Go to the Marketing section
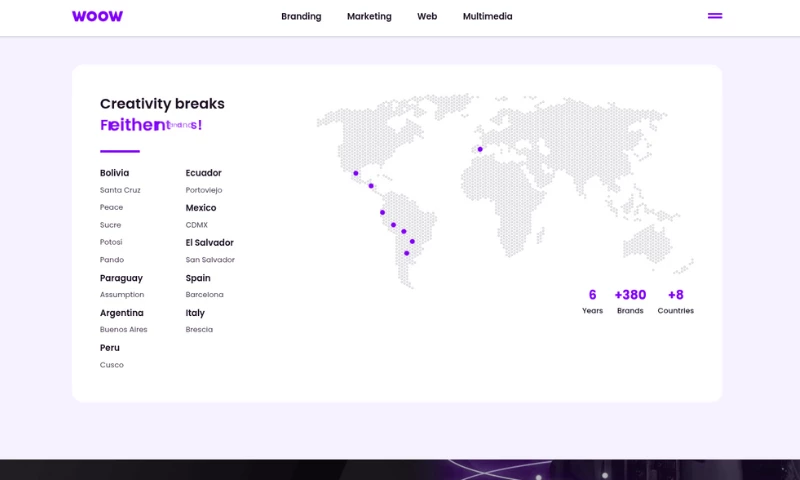Screen dimensions: 800x480 tap(369, 16)
